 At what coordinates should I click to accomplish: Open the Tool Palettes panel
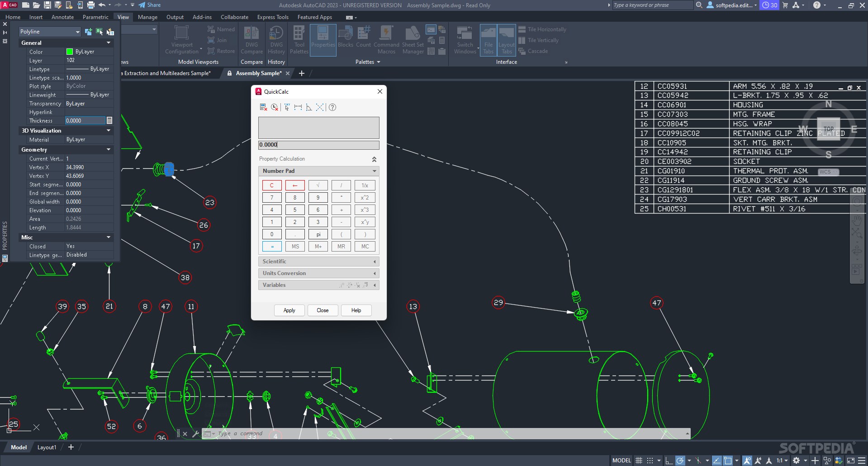[299, 40]
